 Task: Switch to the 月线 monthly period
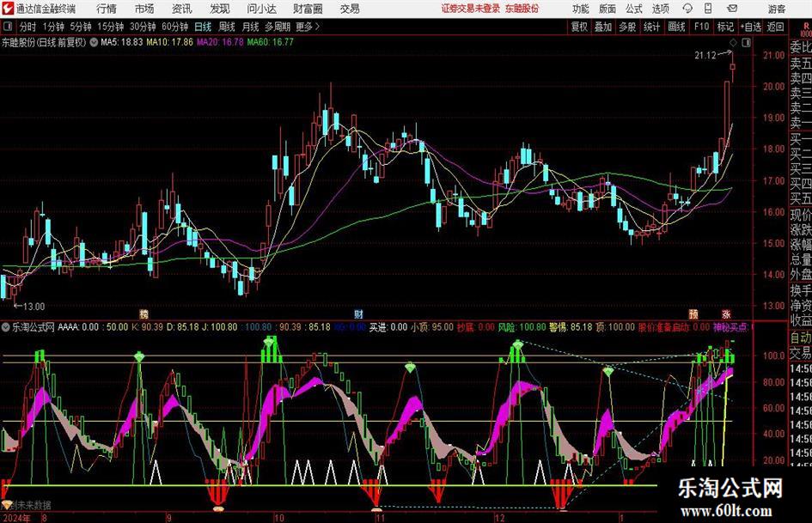tap(250, 27)
